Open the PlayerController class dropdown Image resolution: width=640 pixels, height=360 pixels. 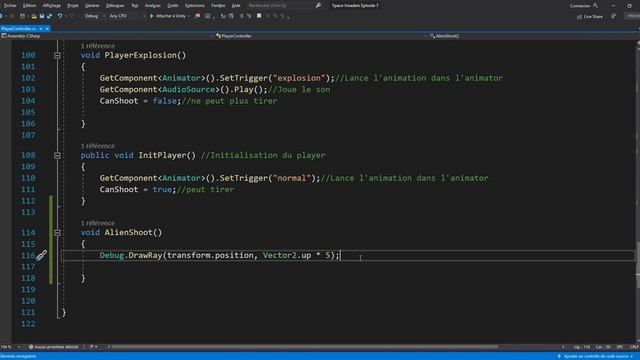tap(320, 36)
